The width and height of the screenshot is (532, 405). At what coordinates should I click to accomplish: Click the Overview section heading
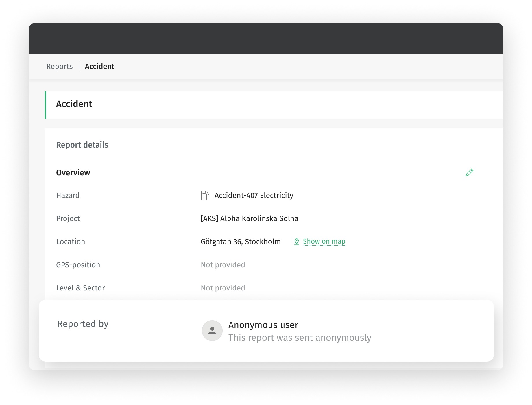point(73,172)
